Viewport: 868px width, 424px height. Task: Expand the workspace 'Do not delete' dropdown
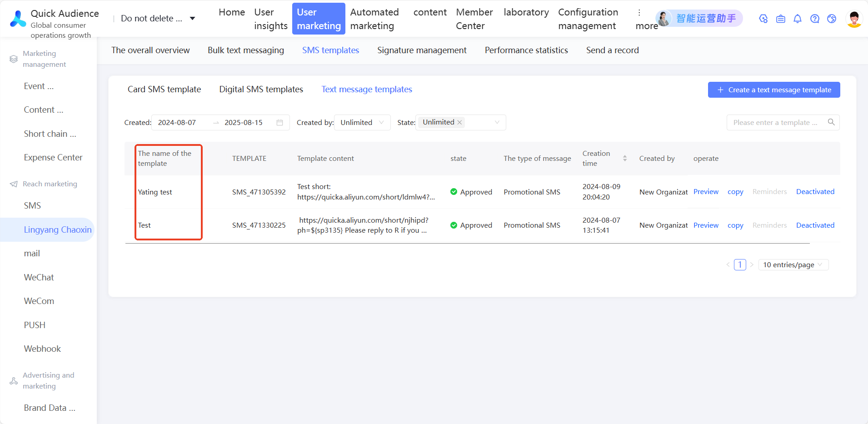pos(192,19)
